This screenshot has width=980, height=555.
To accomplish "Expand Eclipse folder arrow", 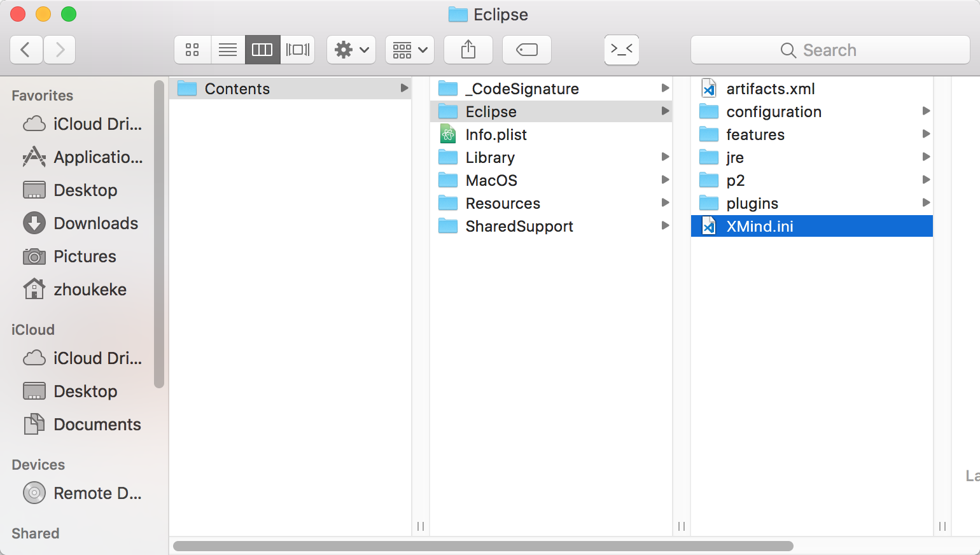I will 665,111.
